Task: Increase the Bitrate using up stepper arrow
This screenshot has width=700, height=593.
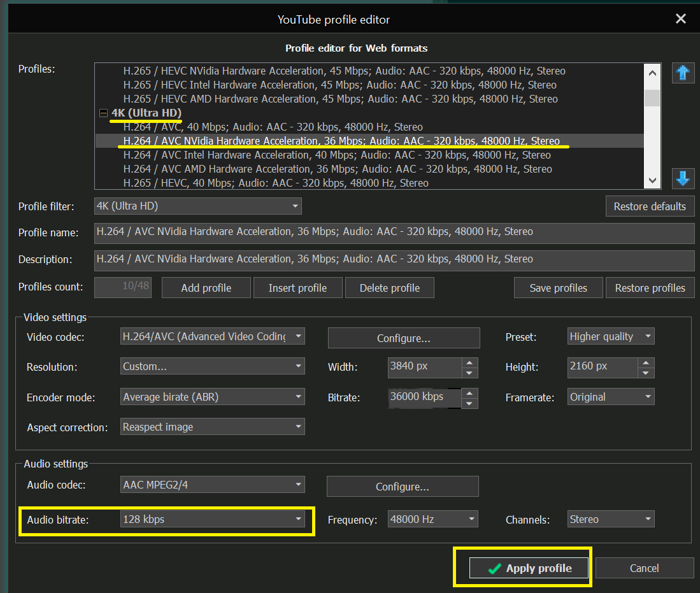Action: point(469,392)
